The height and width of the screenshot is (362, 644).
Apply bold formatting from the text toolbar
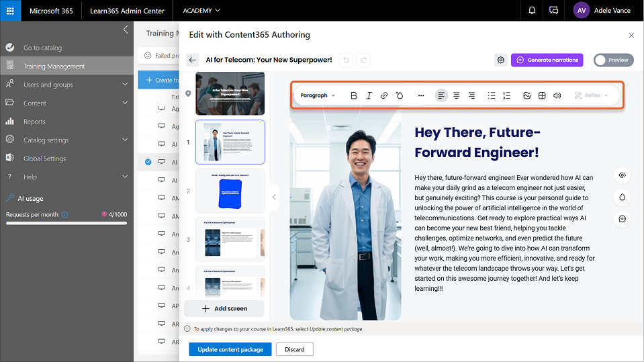pos(354,95)
